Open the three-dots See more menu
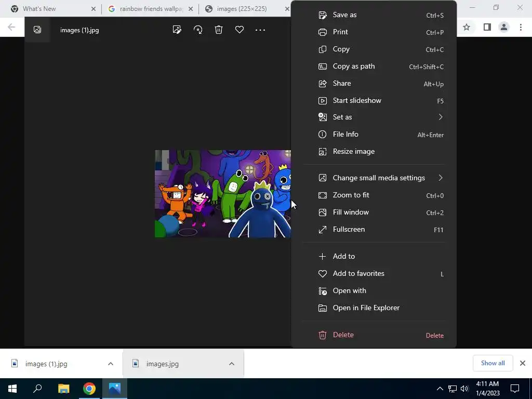This screenshot has width=532, height=399. coord(260,30)
